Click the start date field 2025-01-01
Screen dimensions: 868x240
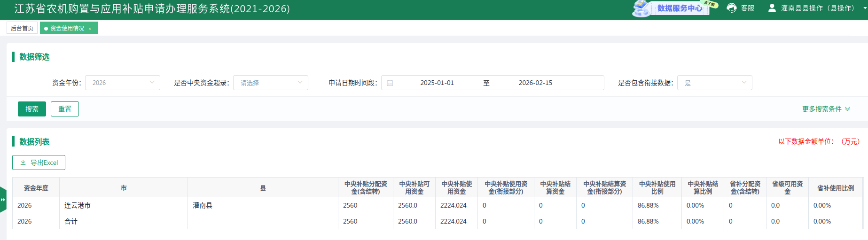pos(437,83)
